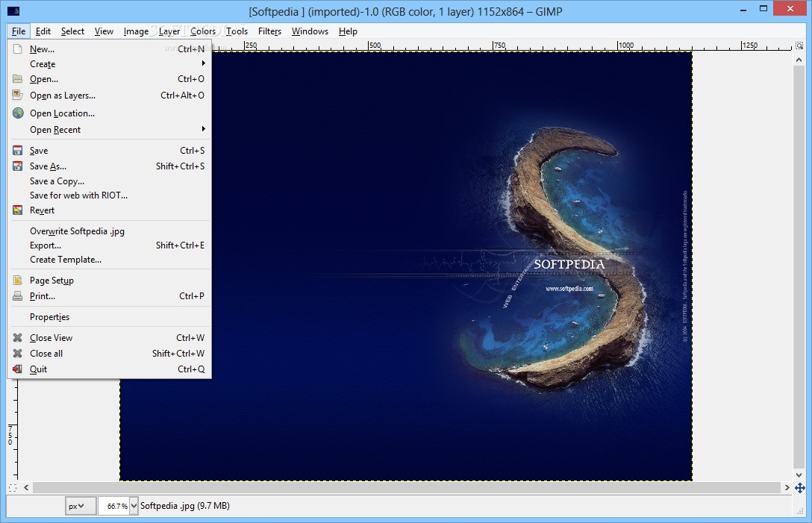The height and width of the screenshot is (523, 812).
Task: Open the Windows menu
Action: (x=310, y=31)
